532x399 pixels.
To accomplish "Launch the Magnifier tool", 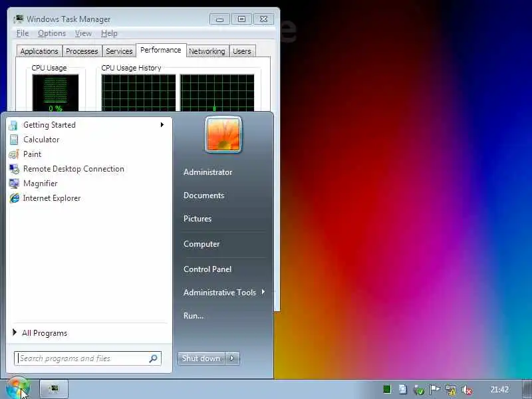I will [x=88, y=184].
